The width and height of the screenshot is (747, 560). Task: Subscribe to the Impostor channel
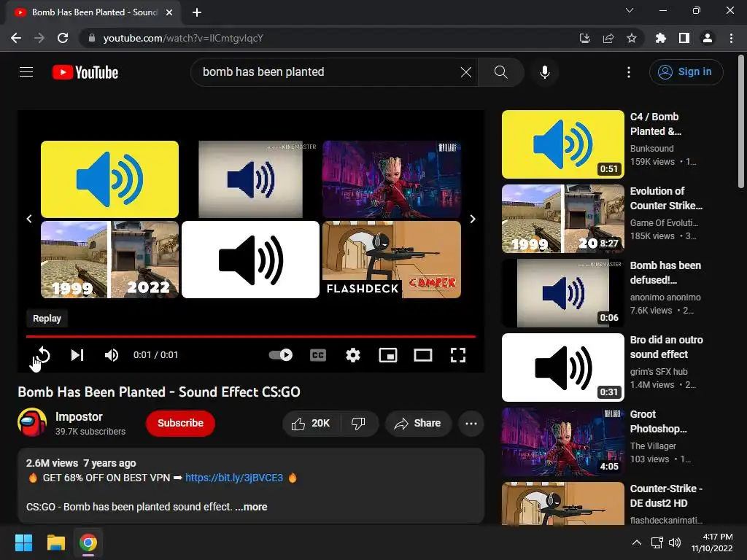[181, 423]
